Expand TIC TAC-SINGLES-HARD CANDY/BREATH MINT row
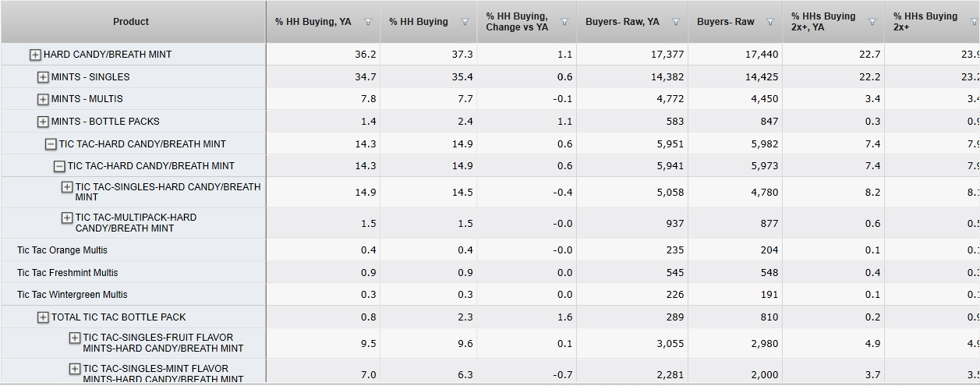The image size is (980, 386). [x=67, y=187]
